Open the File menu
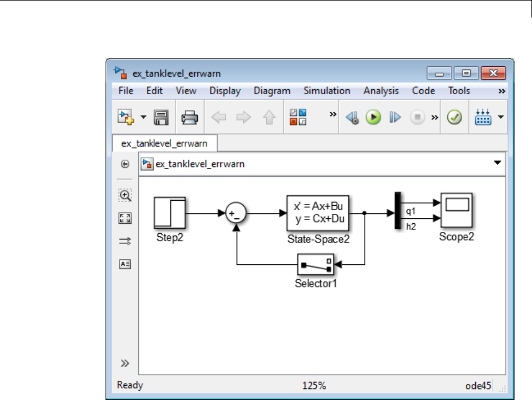The width and height of the screenshot is (532, 400). (x=126, y=91)
